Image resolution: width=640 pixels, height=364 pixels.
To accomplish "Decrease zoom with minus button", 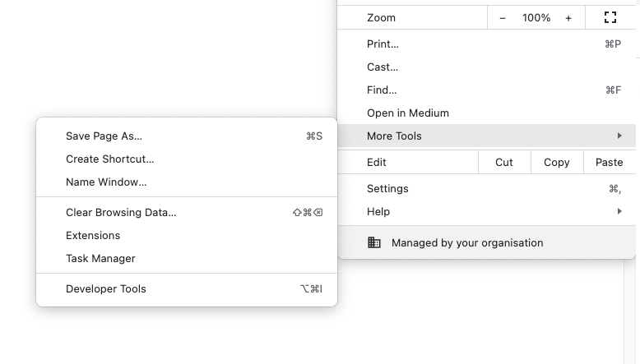I will 503,18.
